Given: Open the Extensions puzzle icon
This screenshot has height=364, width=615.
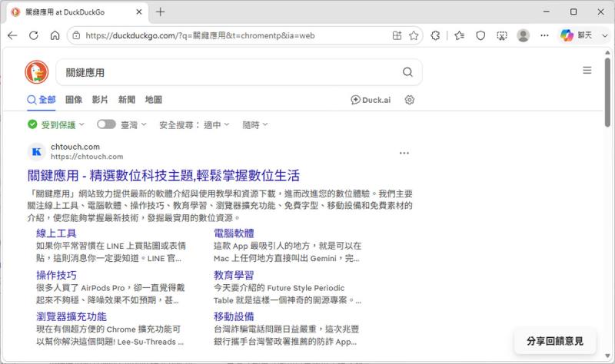Looking at the screenshot, I should [x=435, y=35].
